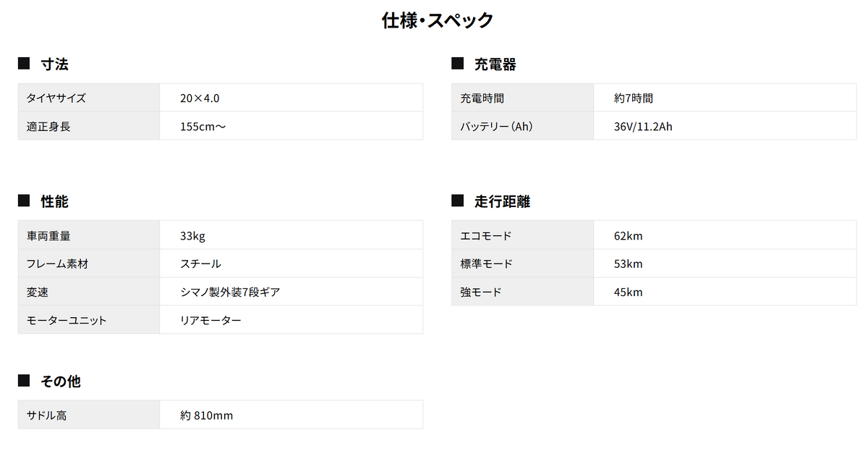The image size is (868, 459).
Task: Select the 車両重量 33kg value
Action: [x=193, y=236]
